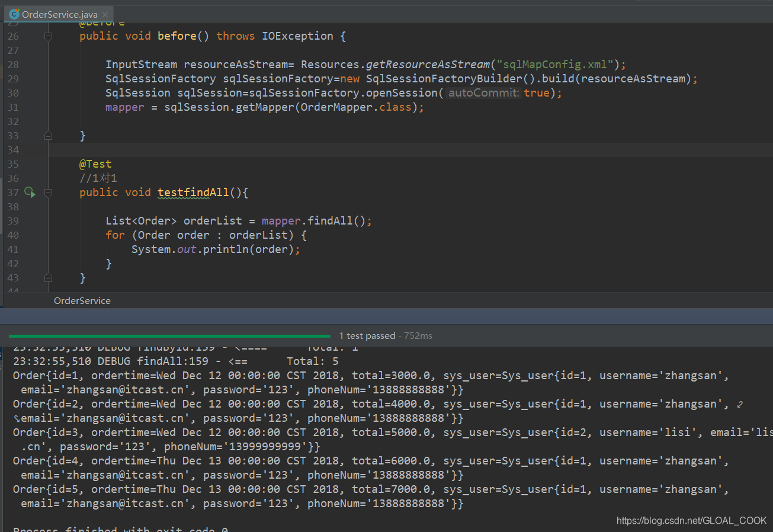Viewport: 773px width, 532px height.
Task: Click the "findAll:159 - <== Total: 5" log line
Action: point(176,361)
